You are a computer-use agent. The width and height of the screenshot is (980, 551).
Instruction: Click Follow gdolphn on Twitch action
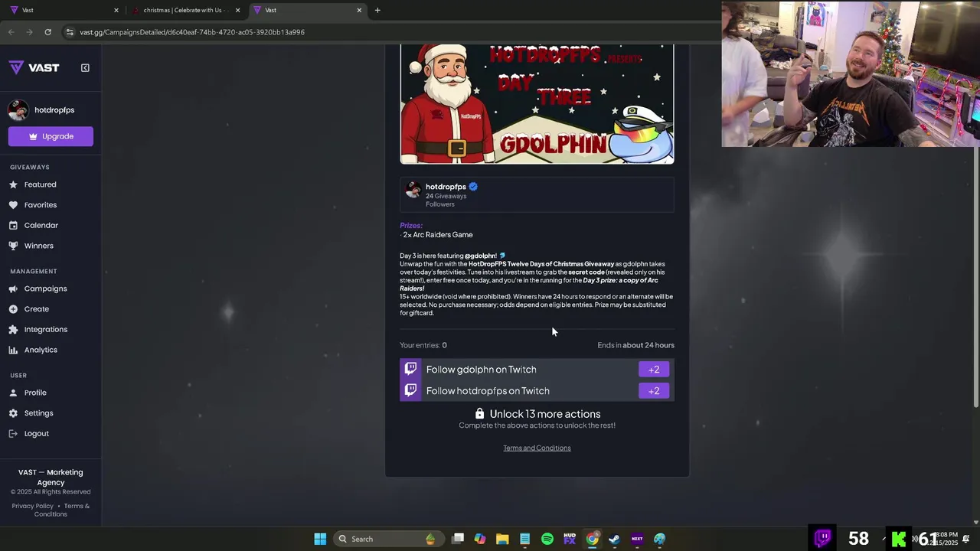pos(537,369)
